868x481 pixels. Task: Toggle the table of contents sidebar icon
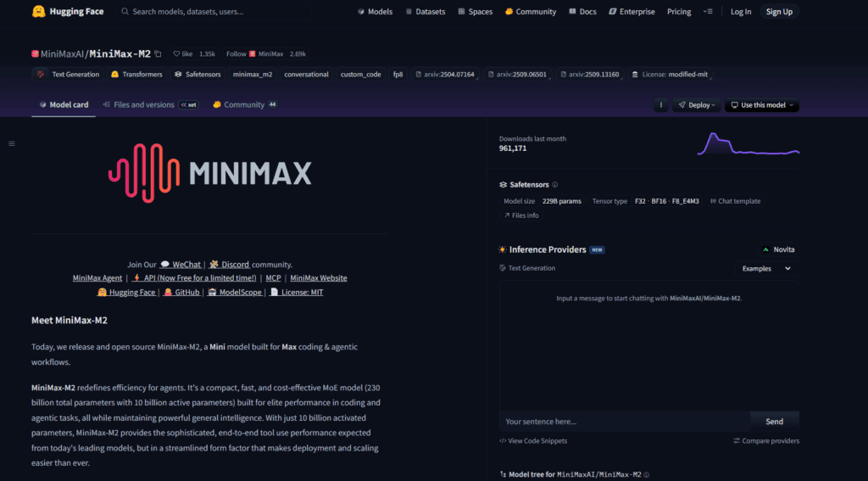12,143
